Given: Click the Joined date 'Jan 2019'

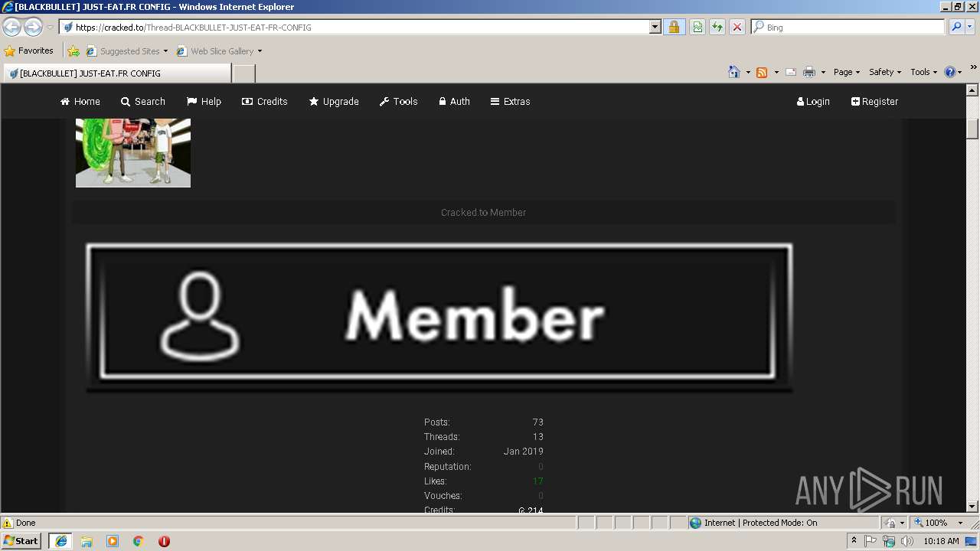Looking at the screenshot, I should [x=524, y=452].
